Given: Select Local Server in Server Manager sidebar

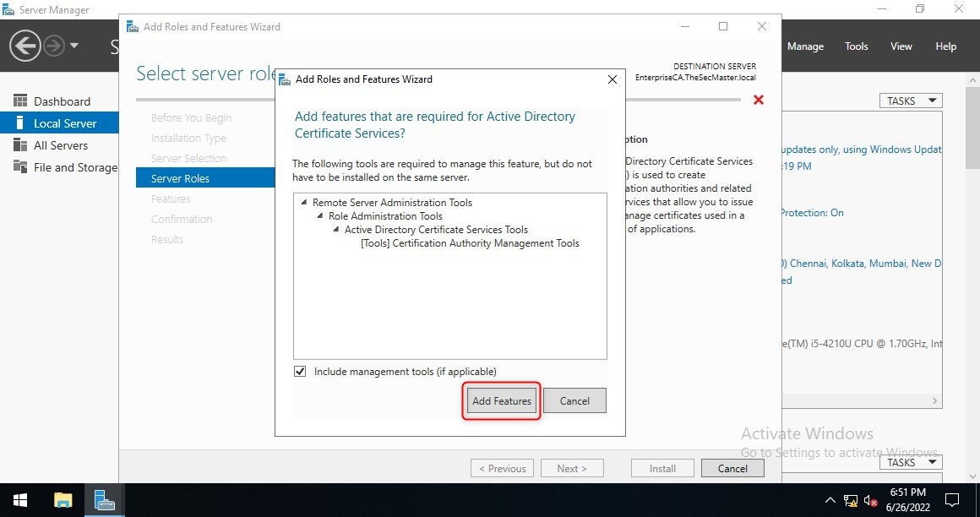Looking at the screenshot, I should tap(59, 123).
